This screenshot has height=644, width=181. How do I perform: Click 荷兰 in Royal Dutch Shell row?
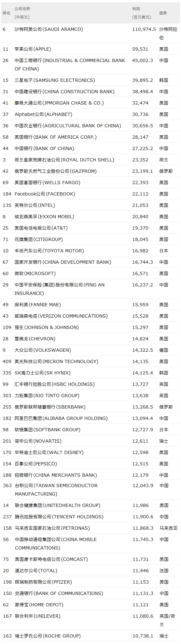(164, 160)
